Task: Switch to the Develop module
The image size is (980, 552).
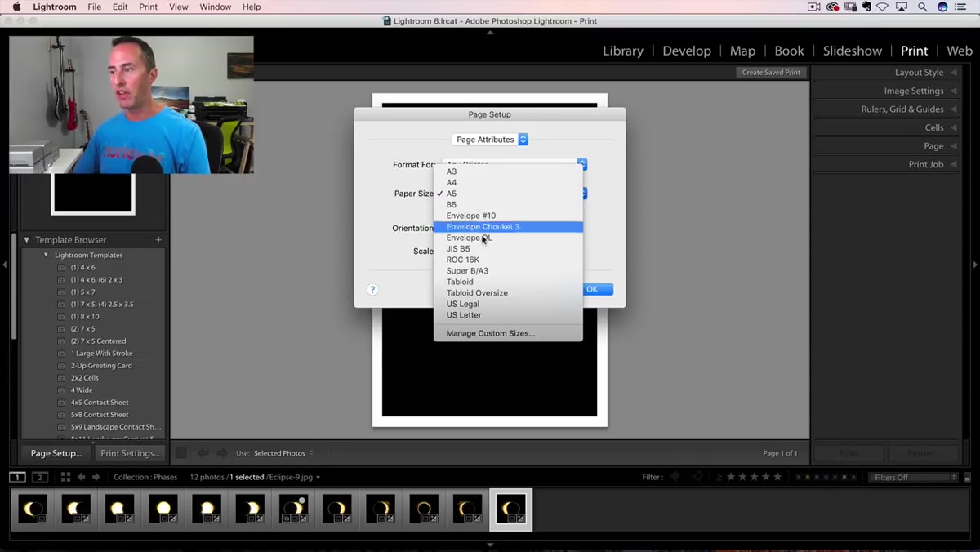Action: coord(687,51)
